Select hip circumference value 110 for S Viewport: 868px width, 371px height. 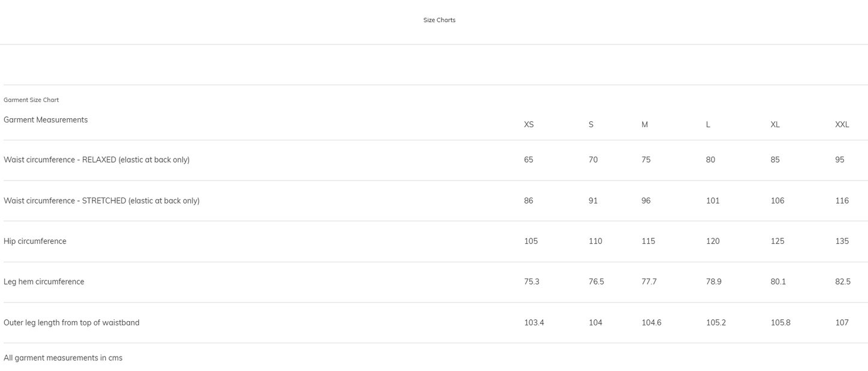[595, 241]
